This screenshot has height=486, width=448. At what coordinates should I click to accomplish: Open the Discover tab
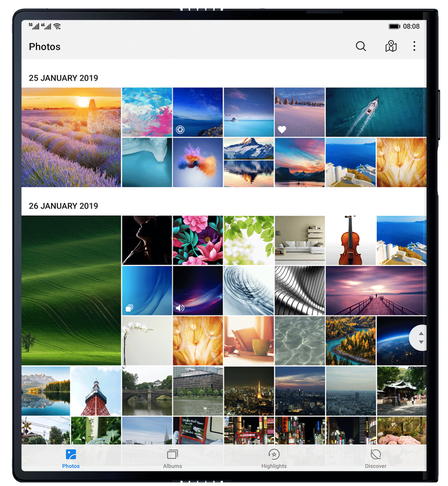tap(375, 459)
